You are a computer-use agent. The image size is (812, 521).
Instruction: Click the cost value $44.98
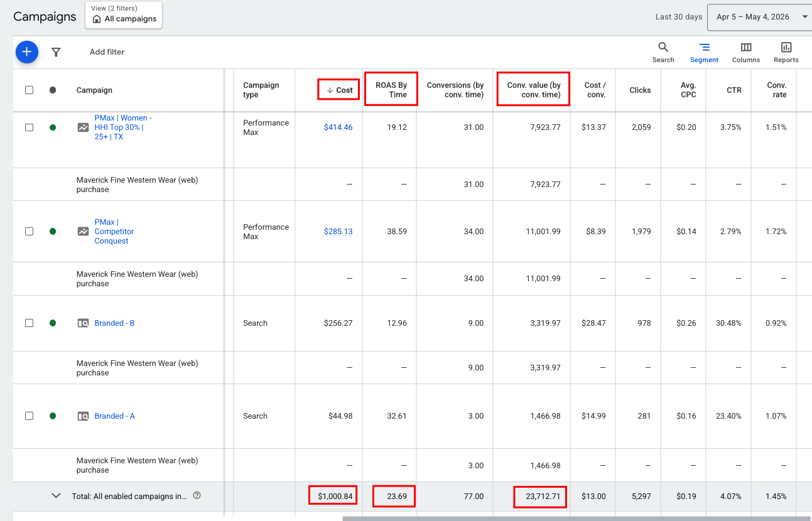[x=340, y=416]
